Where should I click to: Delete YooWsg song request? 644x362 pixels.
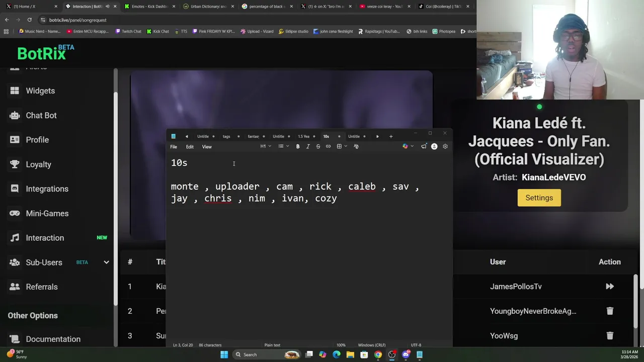[610, 336]
